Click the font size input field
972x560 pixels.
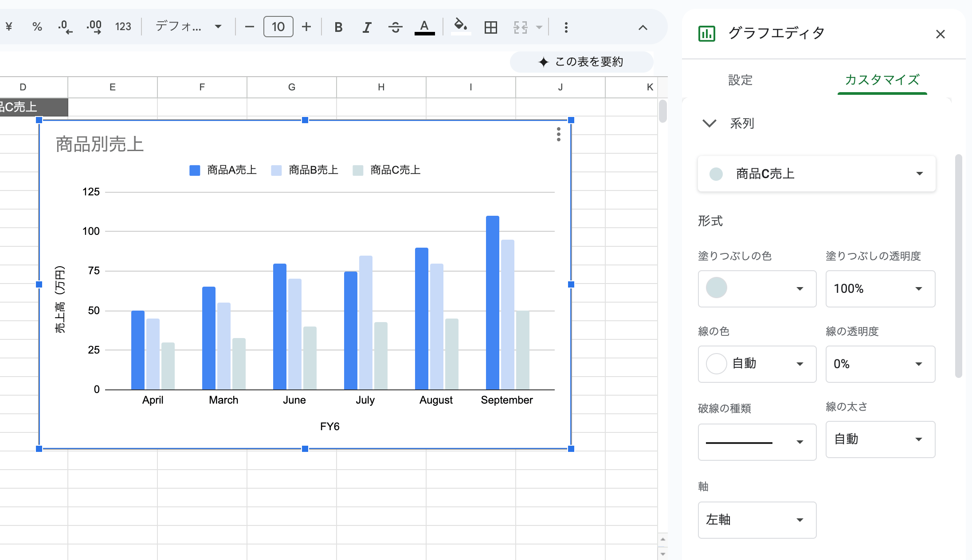coord(278,27)
